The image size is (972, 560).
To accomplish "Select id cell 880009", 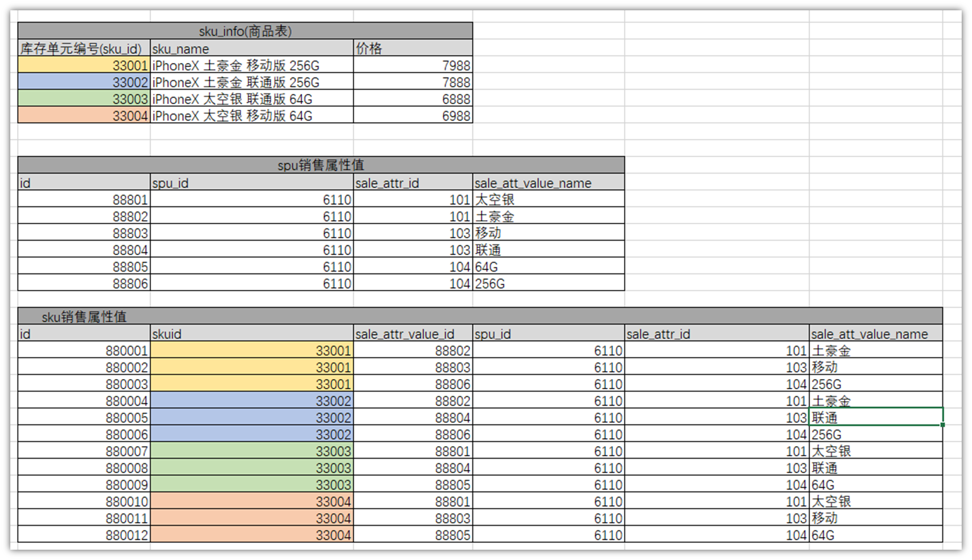I will (x=84, y=484).
